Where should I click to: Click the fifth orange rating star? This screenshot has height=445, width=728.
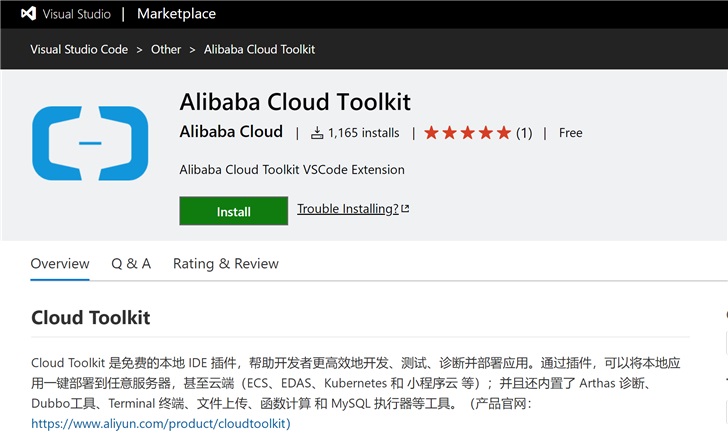click(x=503, y=132)
